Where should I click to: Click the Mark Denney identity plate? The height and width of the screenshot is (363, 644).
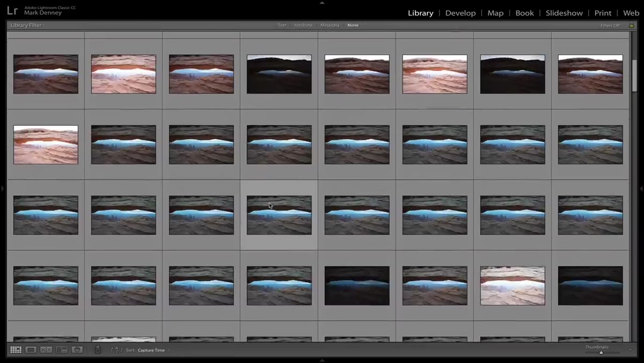pyautogui.click(x=43, y=13)
